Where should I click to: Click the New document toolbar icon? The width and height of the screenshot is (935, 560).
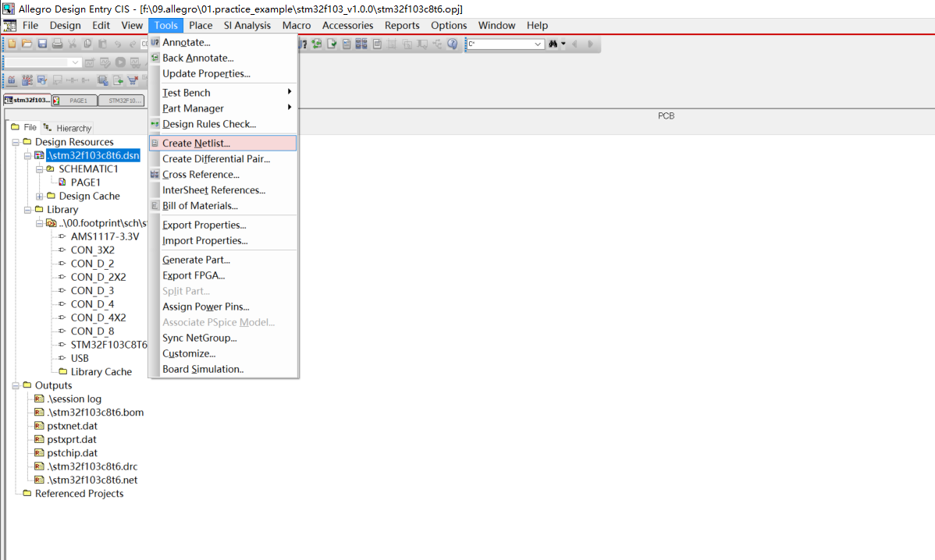[x=12, y=44]
